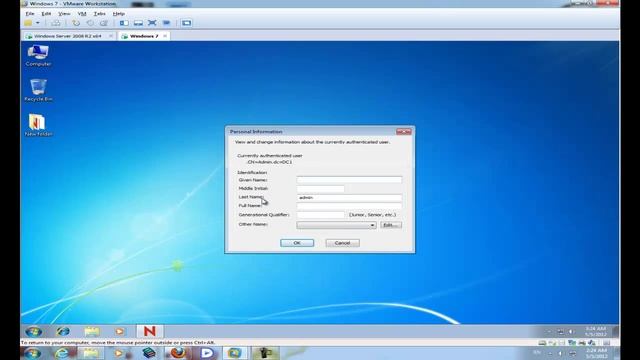
Task: Click the Cancel button in dialog
Action: (x=342, y=243)
